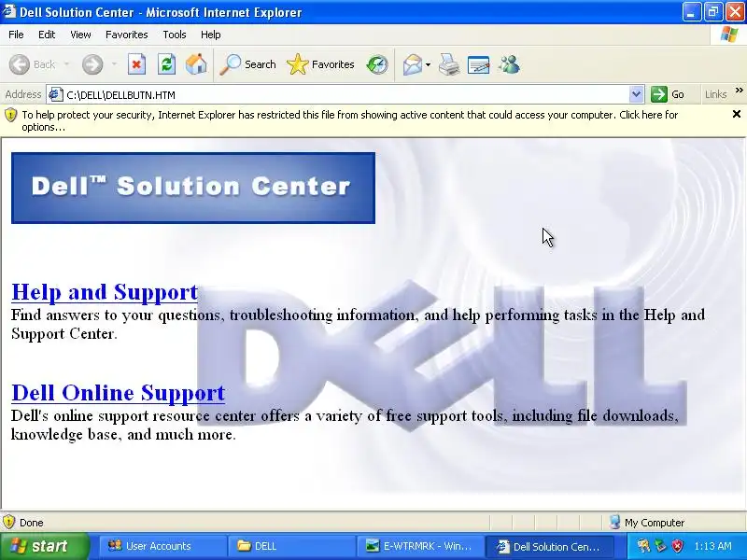Open the Help and Support link

[x=105, y=292]
